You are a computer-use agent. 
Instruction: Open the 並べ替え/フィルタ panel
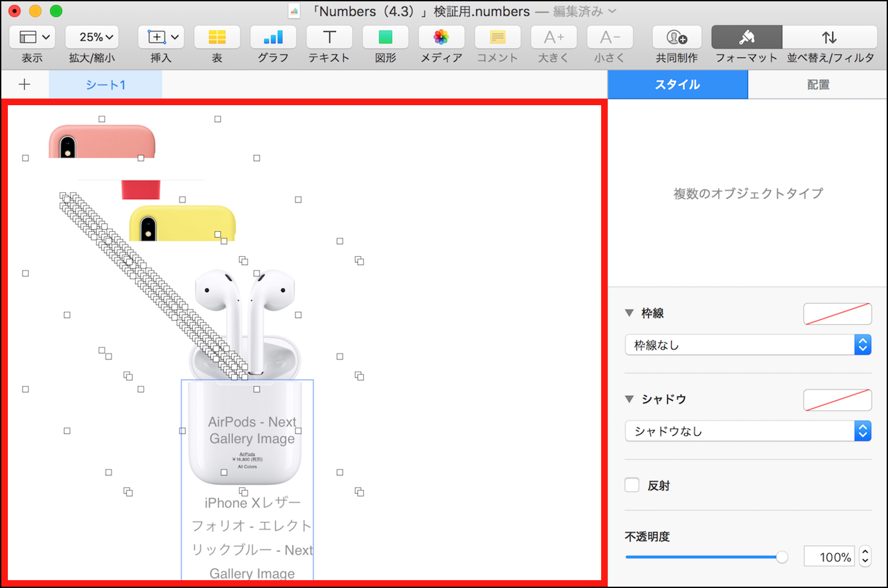830,37
